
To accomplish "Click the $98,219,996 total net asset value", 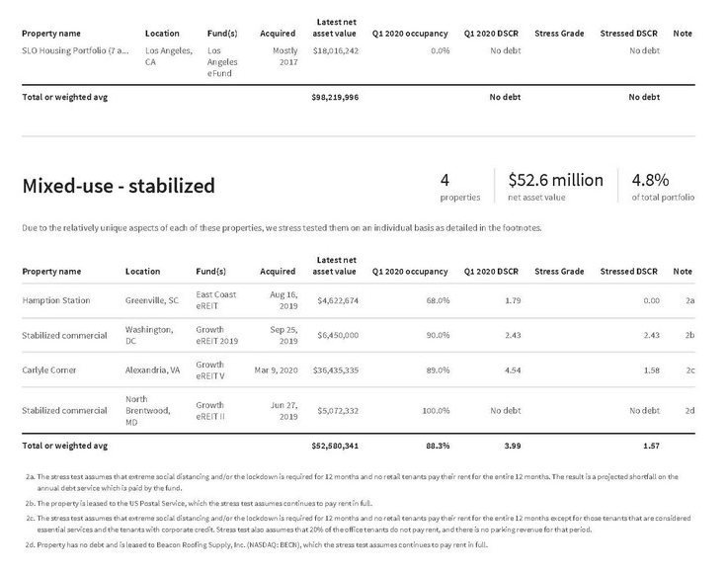I will pyautogui.click(x=335, y=98).
